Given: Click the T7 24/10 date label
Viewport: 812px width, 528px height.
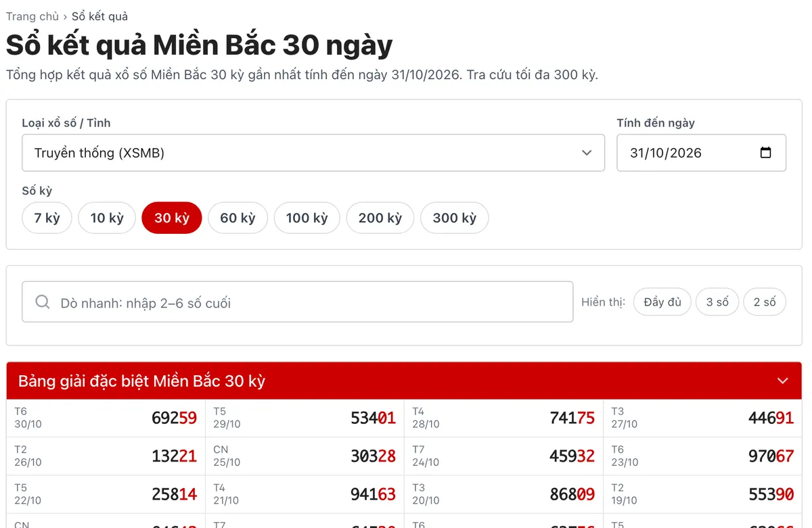Looking at the screenshot, I should 426,456.
